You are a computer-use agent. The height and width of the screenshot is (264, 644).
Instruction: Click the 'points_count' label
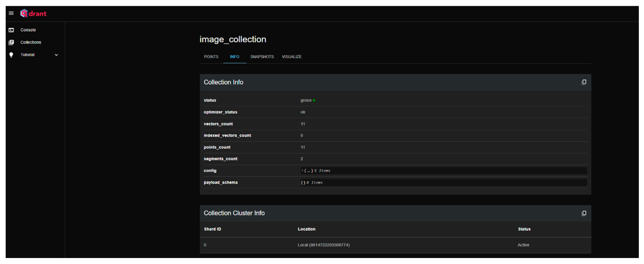click(x=217, y=147)
